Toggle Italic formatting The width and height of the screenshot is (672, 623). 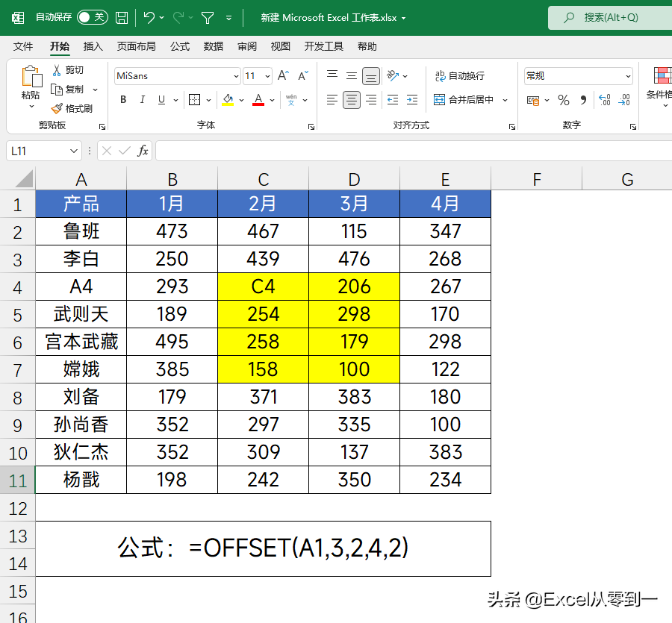[143, 100]
